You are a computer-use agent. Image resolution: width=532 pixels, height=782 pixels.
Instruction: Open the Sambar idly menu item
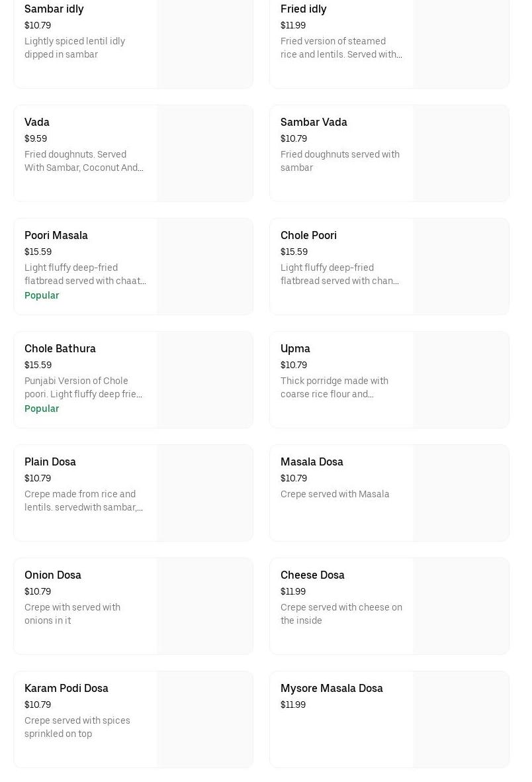tap(54, 9)
